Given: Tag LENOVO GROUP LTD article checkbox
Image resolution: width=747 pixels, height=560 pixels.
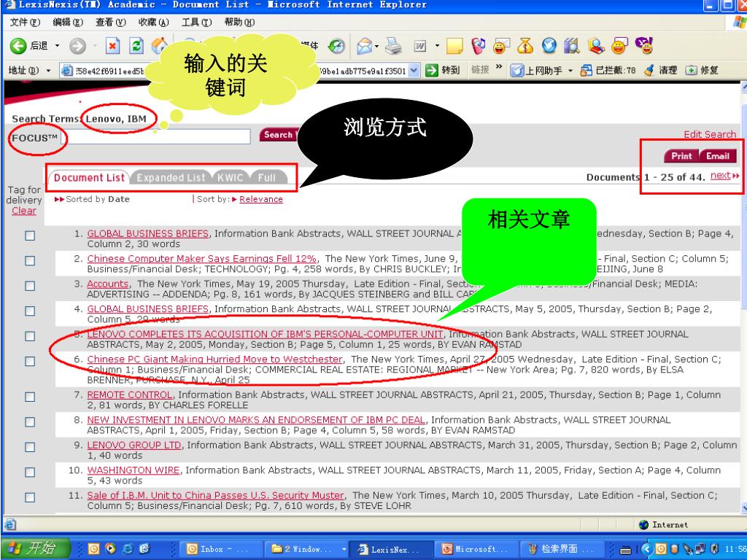Looking at the screenshot, I should 30,448.
